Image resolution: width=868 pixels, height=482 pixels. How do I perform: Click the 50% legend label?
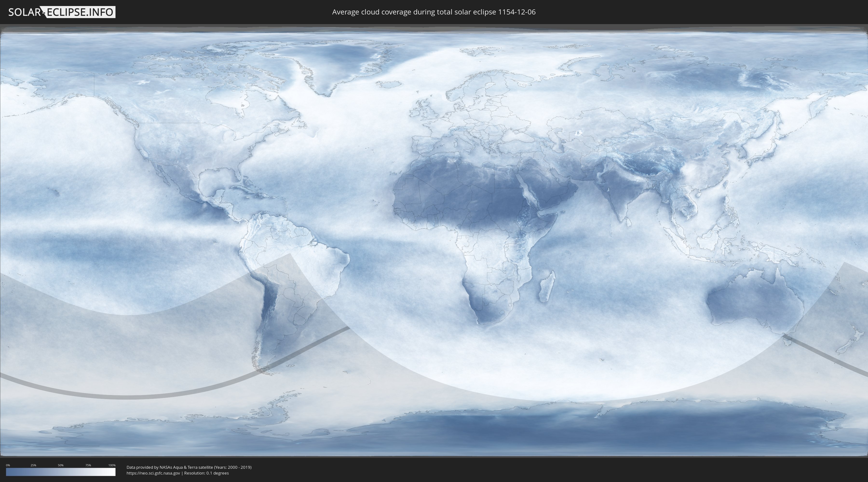(x=61, y=465)
